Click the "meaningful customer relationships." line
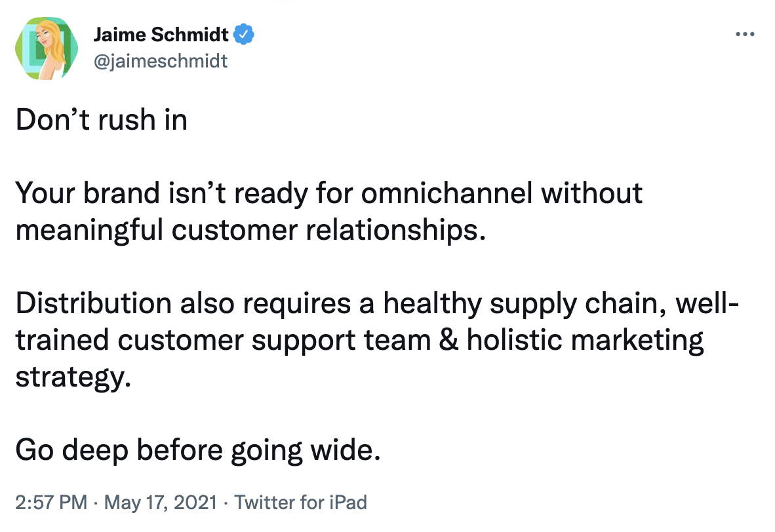The width and height of the screenshot is (775, 532). pyautogui.click(x=251, y=231)
